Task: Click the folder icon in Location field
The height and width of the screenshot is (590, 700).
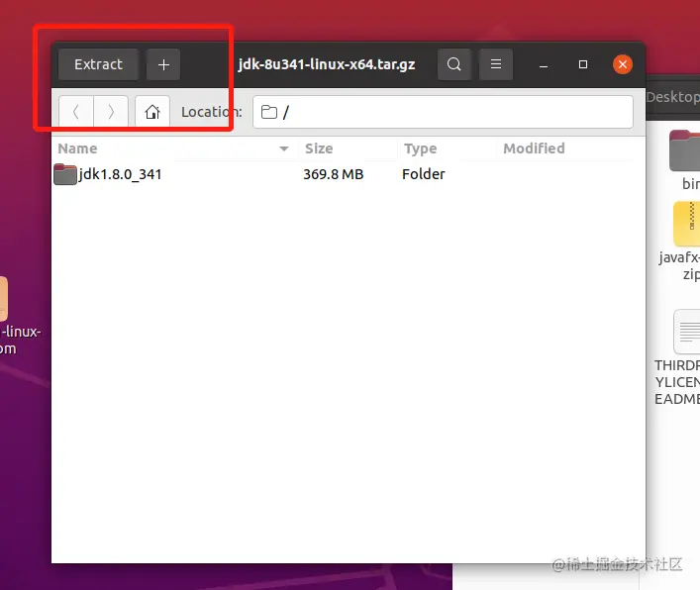Action: coord(268,112)
